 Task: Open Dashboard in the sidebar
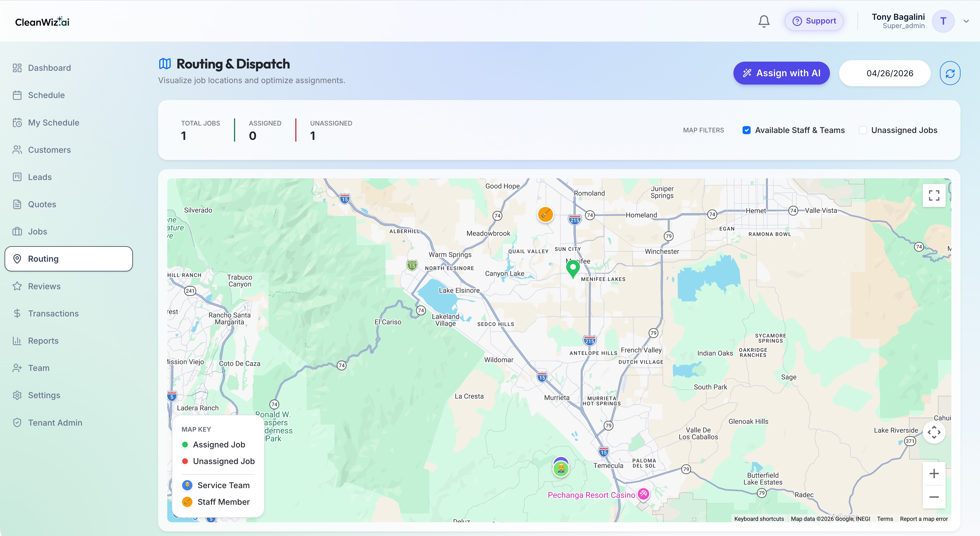pos(68,68)
